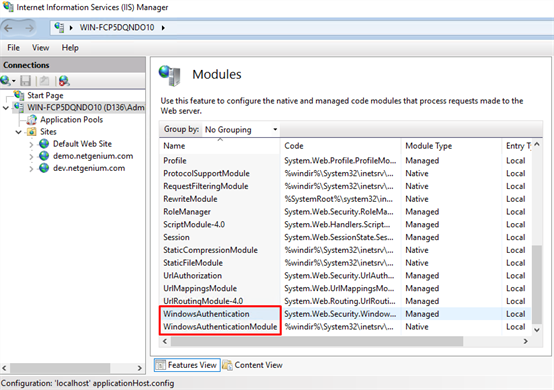554x390 pixels.
Task: Expand demo.netgenium.com site
Action: point(31,156)
